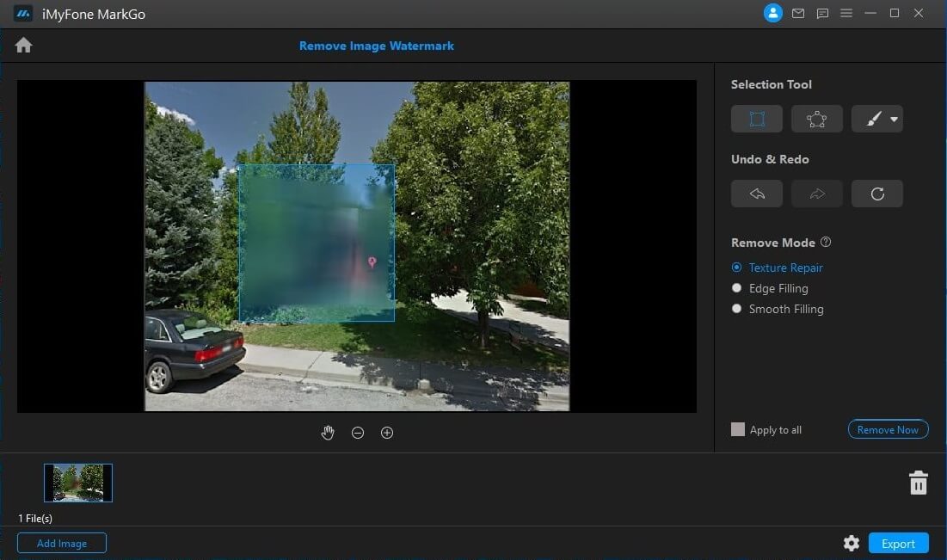The image size is (947, 560).
Task: Click the Remove Image Watermark tab title
Action: point(377,45)
